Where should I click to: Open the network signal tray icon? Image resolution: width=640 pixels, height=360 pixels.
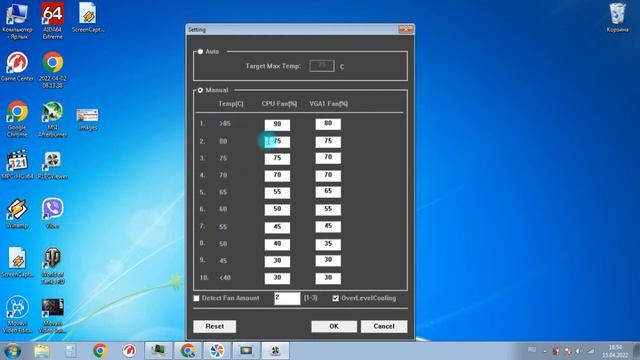tap(591, 351)
